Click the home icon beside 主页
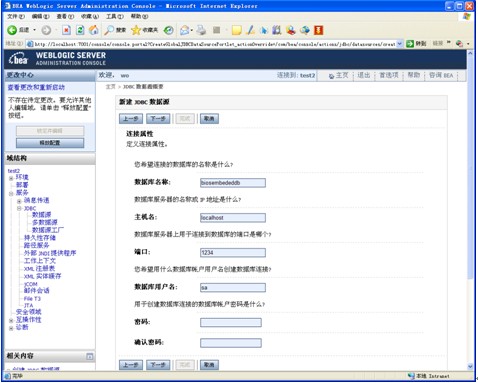Image resolution: width=478 pixels, height=383 pixels. tap(331, 76)
